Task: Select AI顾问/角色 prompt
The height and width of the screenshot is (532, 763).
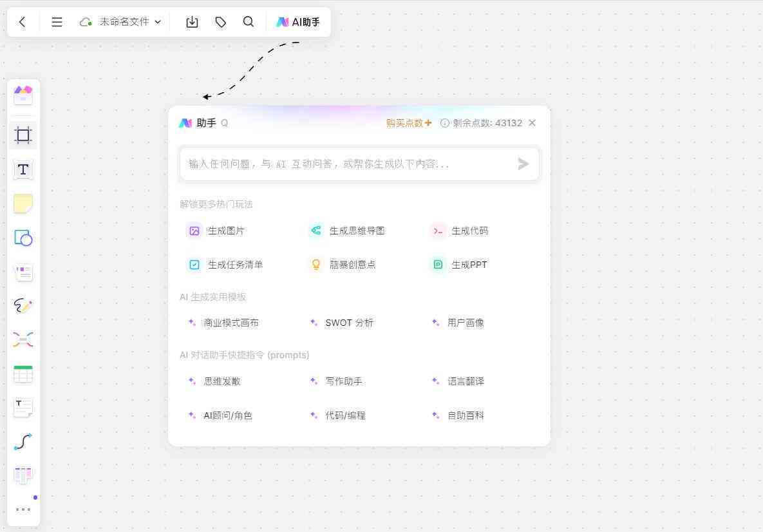Action: point(220,415)
